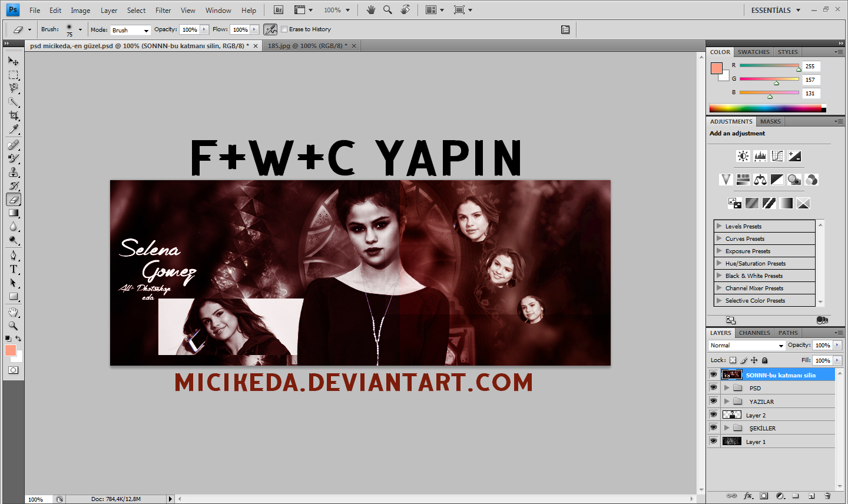The image size is (848, 504).
Task: Switch to the Channels tab
Action: (x=754, y=333)
